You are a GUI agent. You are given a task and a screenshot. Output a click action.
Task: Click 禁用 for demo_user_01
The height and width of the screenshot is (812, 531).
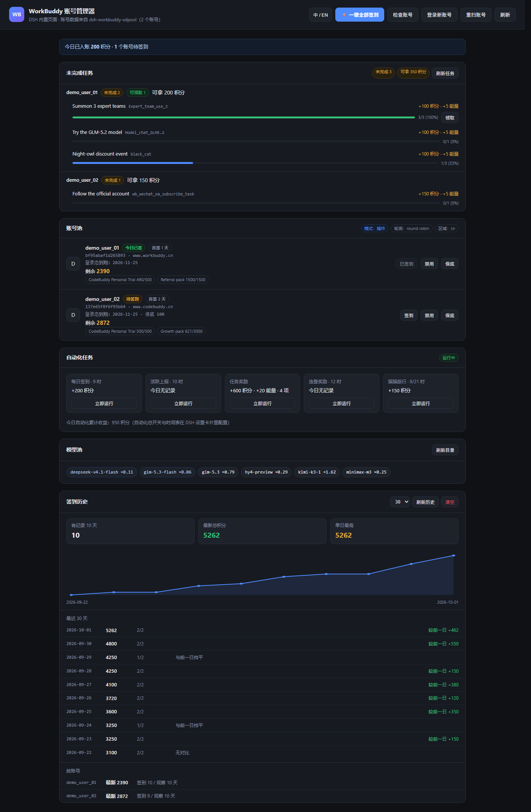429,264
